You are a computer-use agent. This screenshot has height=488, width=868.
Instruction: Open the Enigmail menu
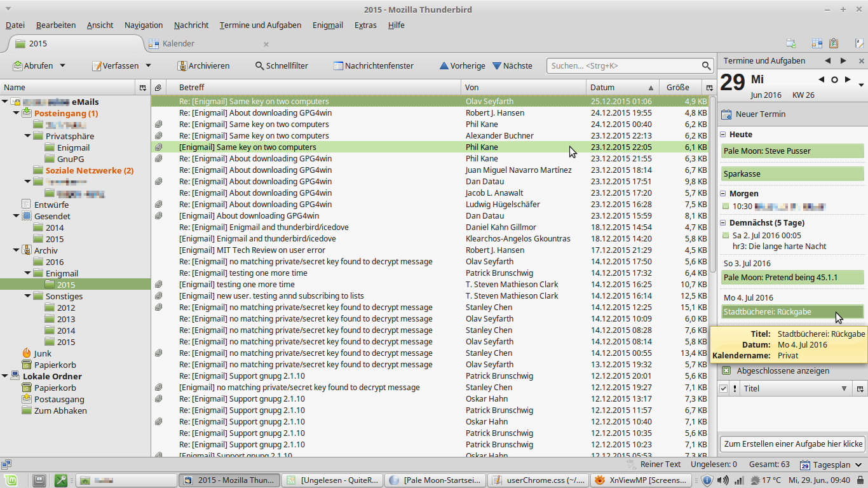[327, 25]
